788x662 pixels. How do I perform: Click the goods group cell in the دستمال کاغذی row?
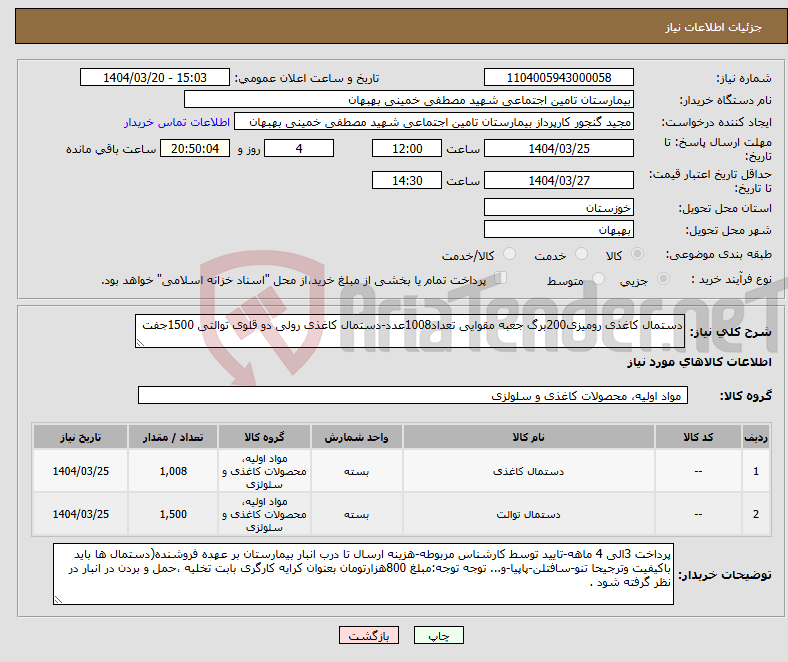(x=264, y=471)
